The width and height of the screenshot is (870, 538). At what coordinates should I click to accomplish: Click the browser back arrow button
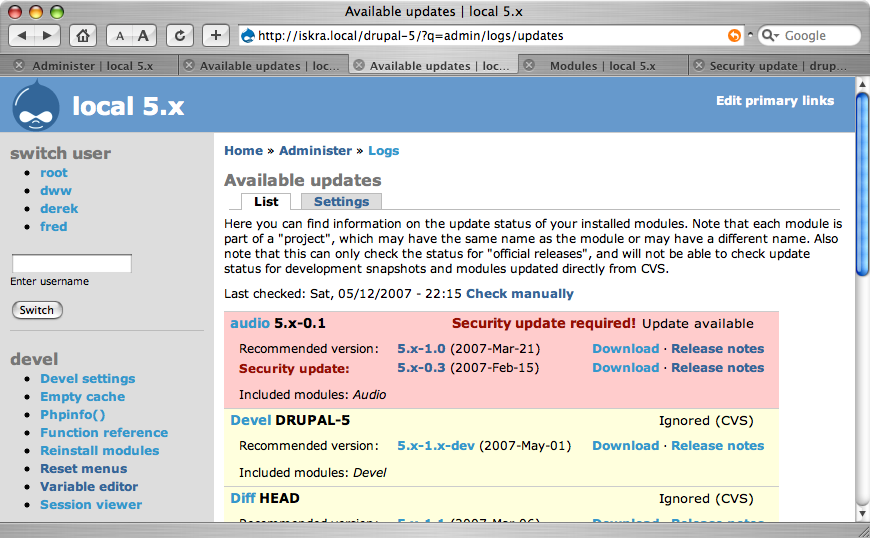pos(23,36)
